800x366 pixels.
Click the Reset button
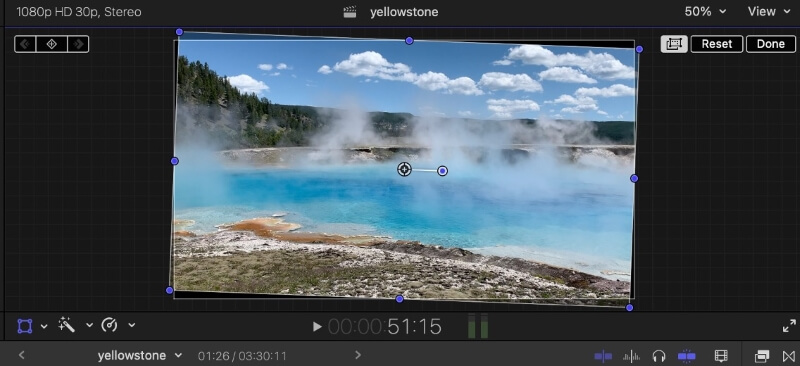(x=717, y=44)
